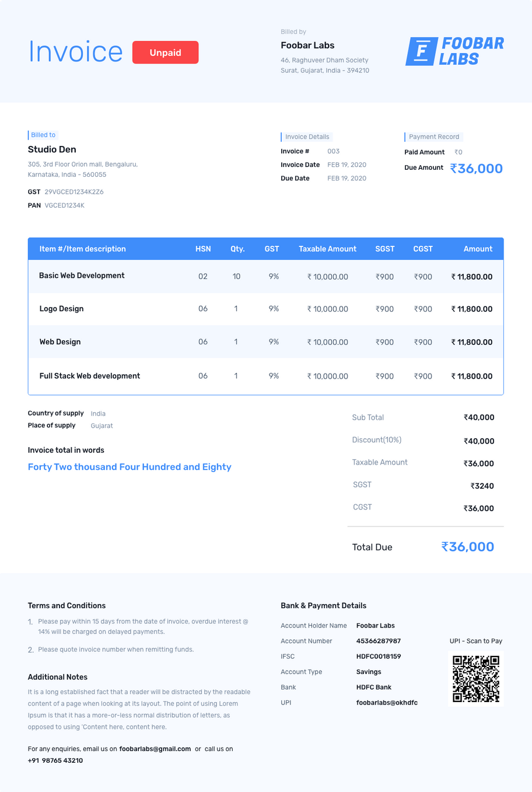Select the Invoice Details section marker
Screen dimensions: 532x792
tap(307, 137)
